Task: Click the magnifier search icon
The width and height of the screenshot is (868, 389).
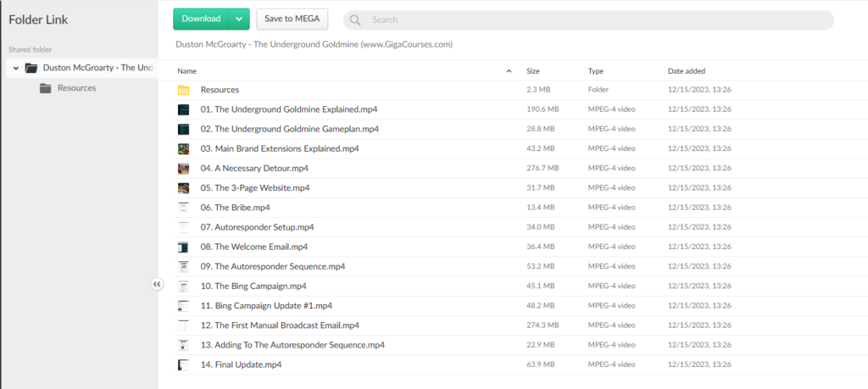Action: point(355,19)
